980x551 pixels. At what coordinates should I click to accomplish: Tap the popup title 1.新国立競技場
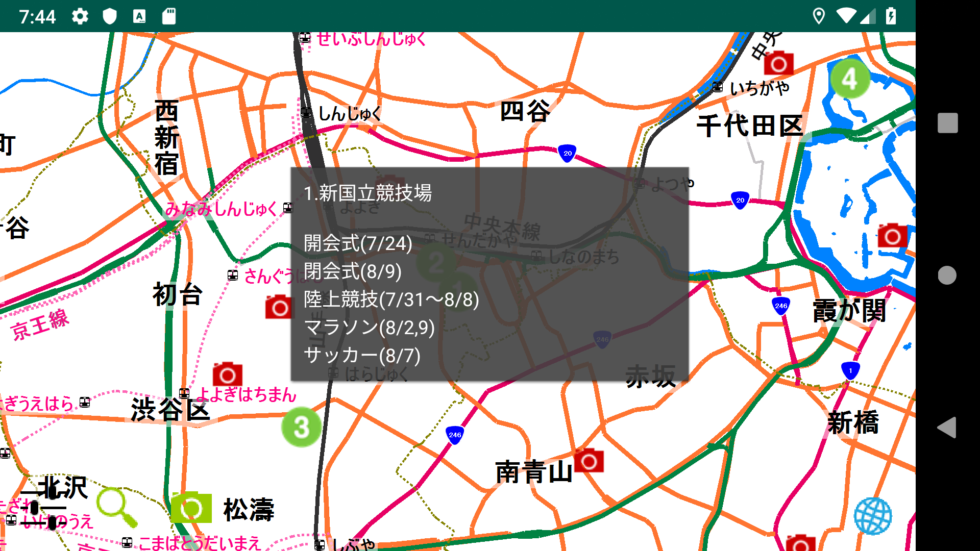pyautogui.click(x=367, y=193)
